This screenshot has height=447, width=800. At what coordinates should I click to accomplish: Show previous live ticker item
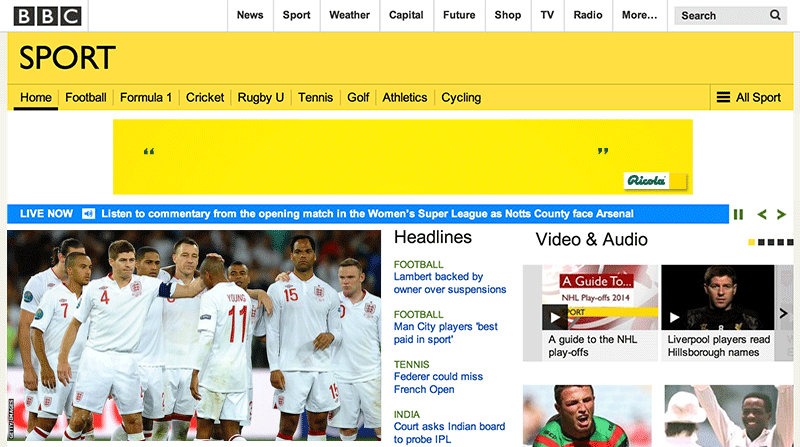(x=762, y=214)
